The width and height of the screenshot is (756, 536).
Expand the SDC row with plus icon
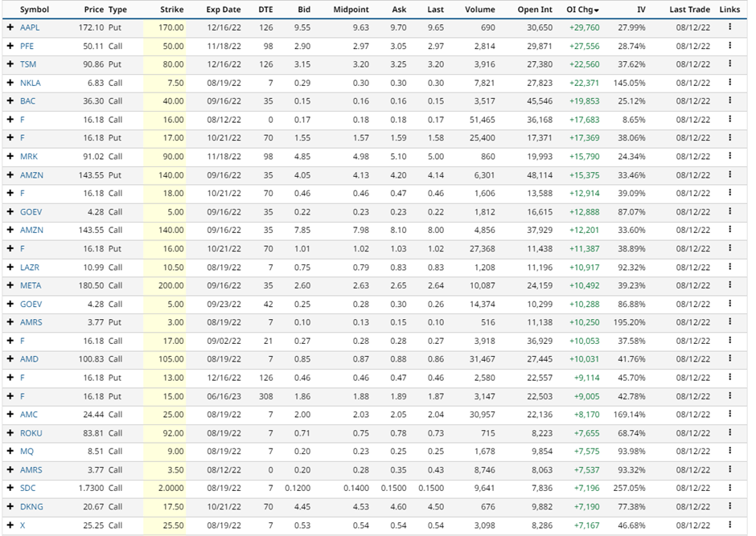[x=10, y=489]
